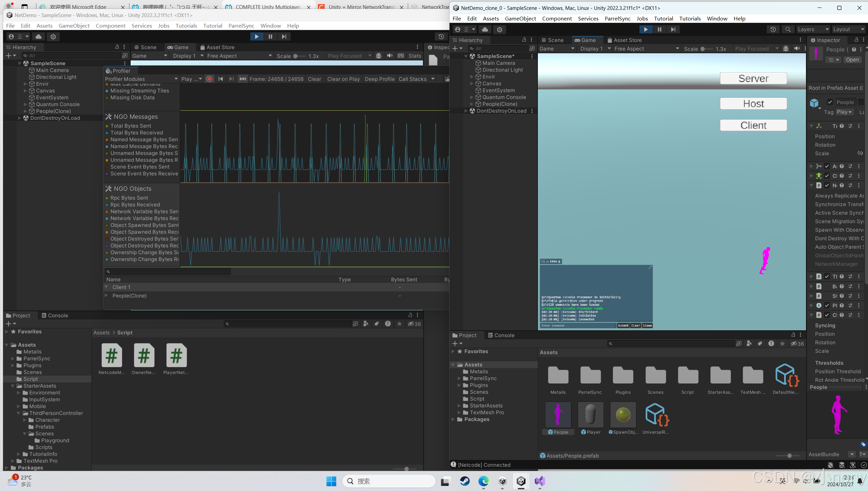Click Open button in Inspector
Viewport: 868px width, 491px height.
852,60
